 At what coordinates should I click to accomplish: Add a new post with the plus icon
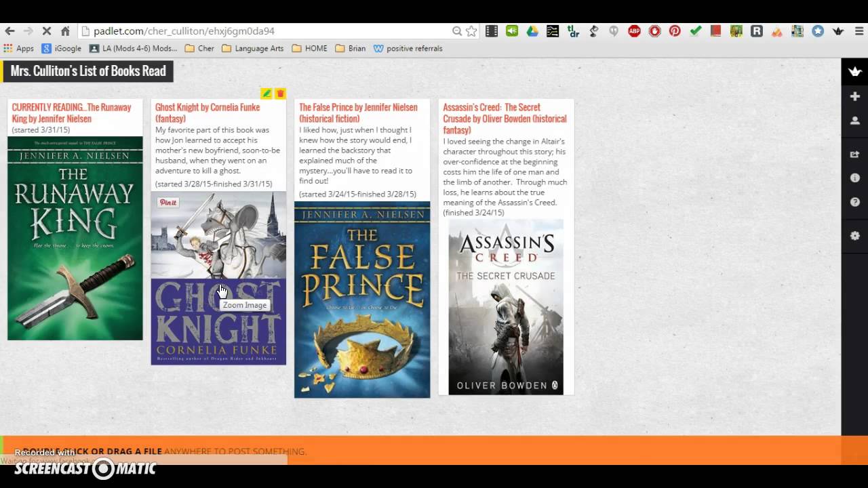(x=855, y=97)
